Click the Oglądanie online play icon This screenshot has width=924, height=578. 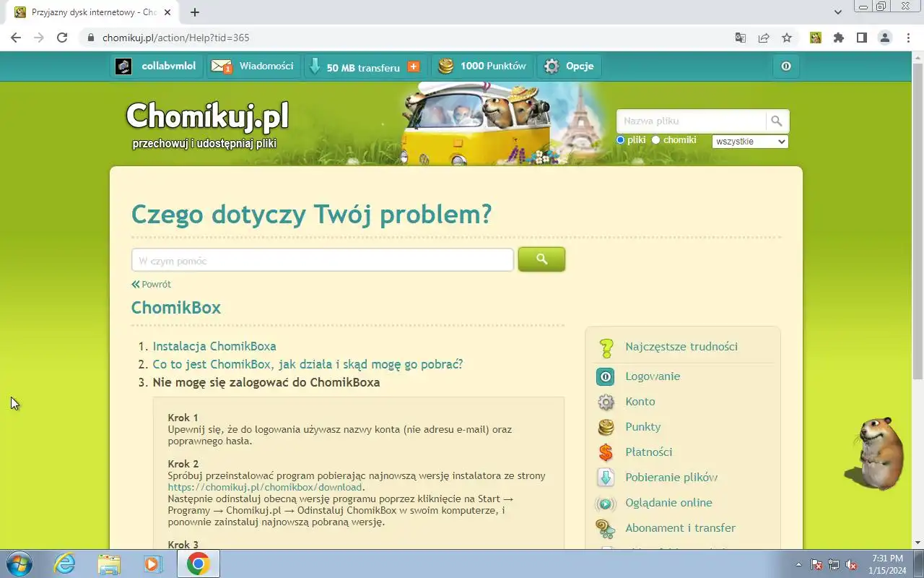(x=605, y=504)
